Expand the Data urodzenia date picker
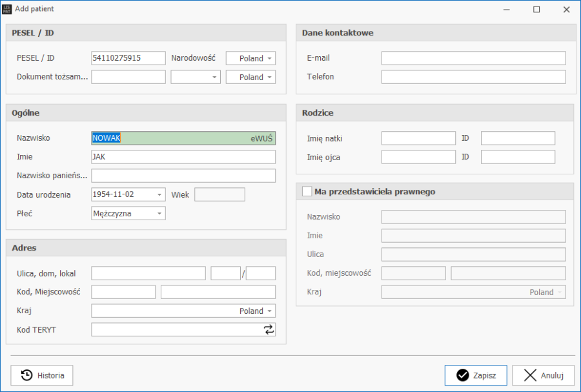 (159, 194)
